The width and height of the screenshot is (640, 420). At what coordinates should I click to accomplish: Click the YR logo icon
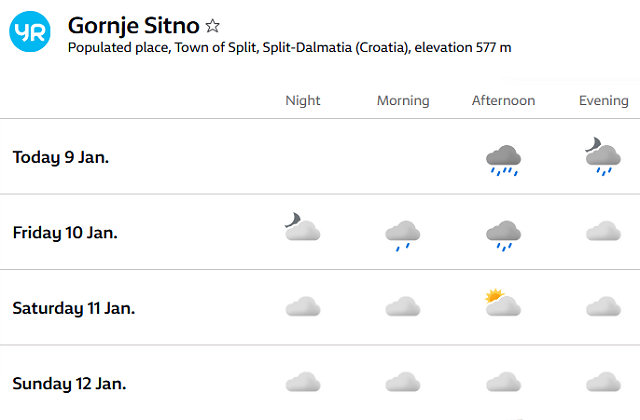pyautogui.click(x=30, y=31)
